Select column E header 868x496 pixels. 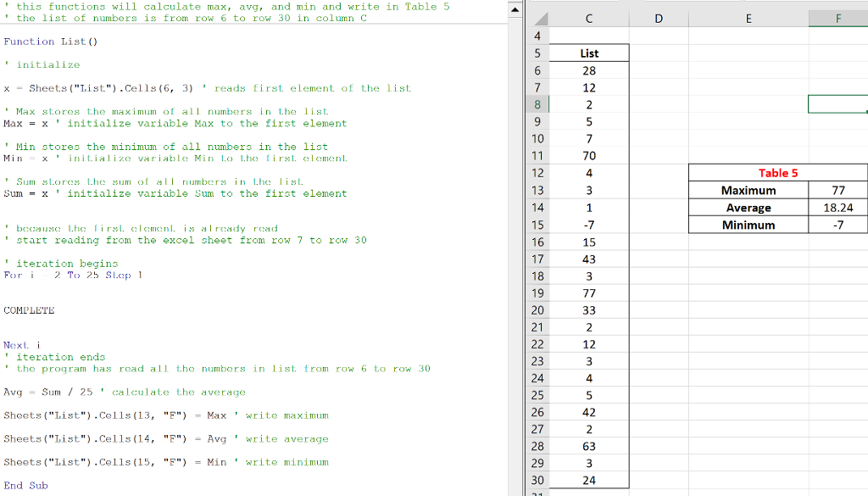(x=748, y=19)
